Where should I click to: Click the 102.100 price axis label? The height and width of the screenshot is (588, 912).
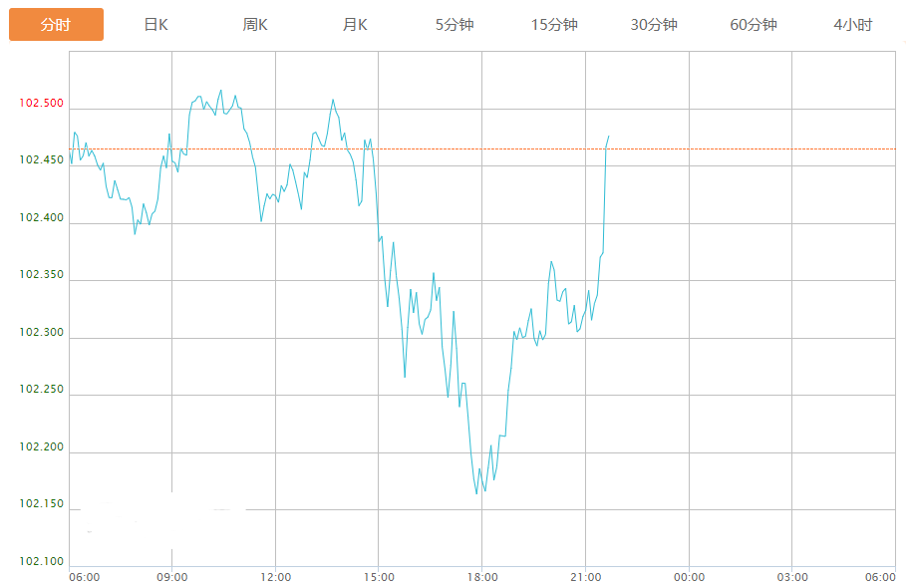[x=41, y=562]
